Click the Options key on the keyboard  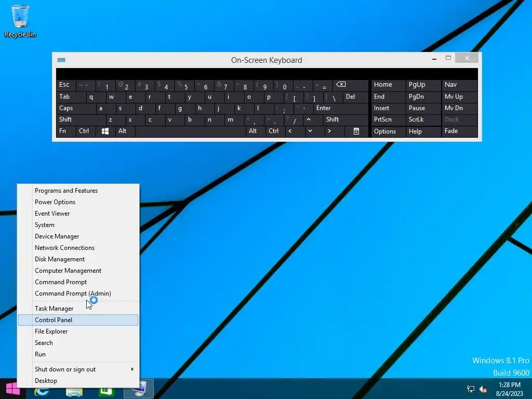(389, 131)
